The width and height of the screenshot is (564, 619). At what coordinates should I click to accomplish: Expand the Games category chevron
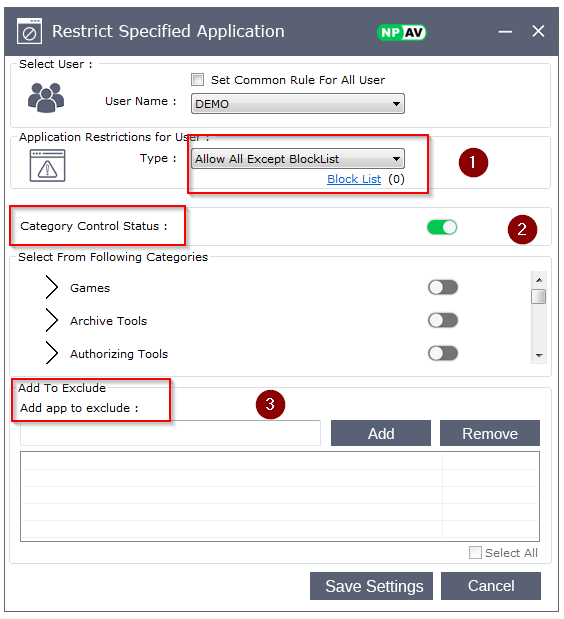point(52,287)
